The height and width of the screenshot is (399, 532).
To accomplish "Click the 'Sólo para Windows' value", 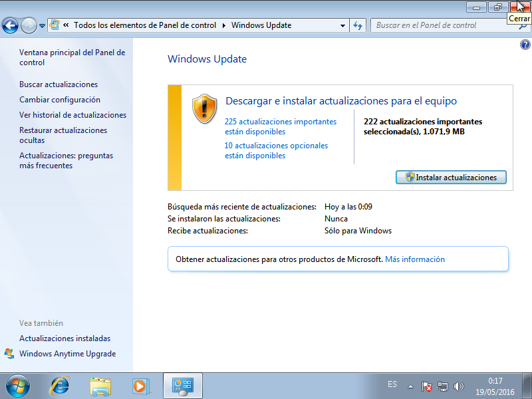I will [358, 231].
